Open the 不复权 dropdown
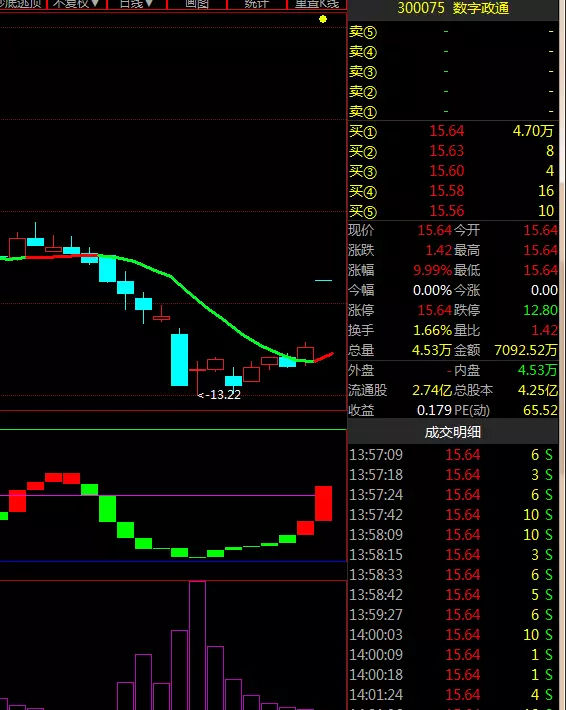 pos(77,4)
